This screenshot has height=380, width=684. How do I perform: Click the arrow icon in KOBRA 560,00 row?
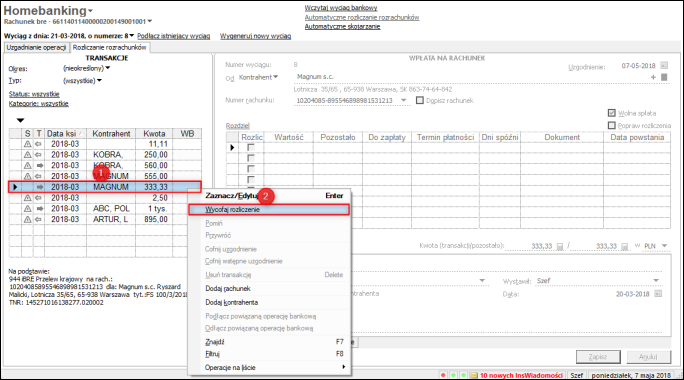(x=39, y=165)
